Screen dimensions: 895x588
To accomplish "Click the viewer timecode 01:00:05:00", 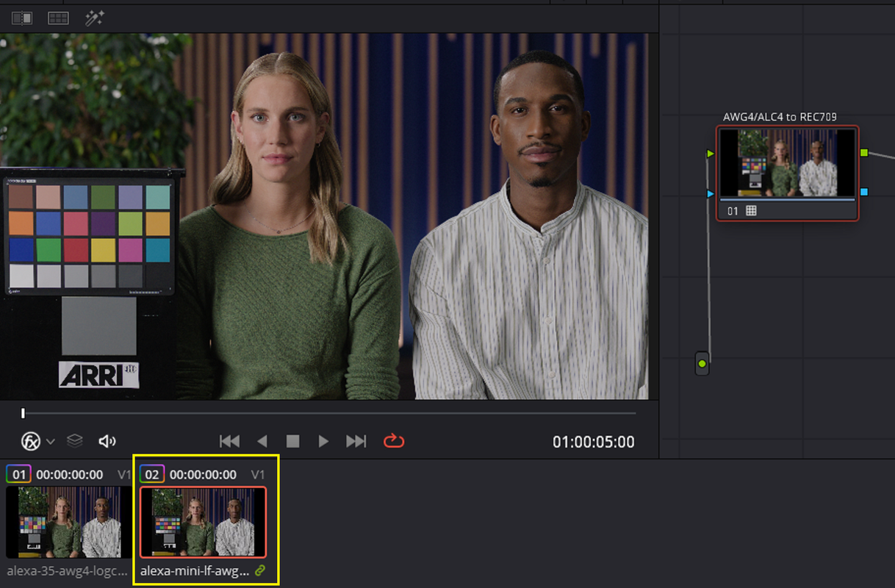I will click(594, 442).
